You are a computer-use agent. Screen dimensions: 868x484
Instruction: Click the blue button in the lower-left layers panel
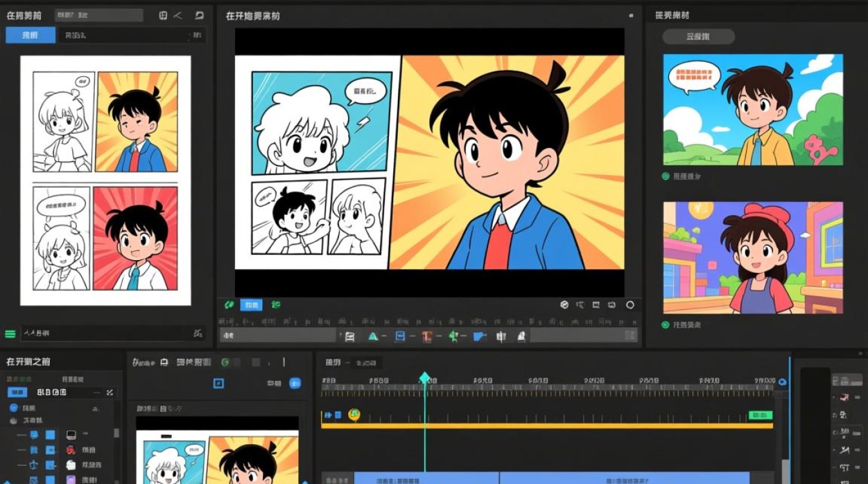(x=17, y=392)
